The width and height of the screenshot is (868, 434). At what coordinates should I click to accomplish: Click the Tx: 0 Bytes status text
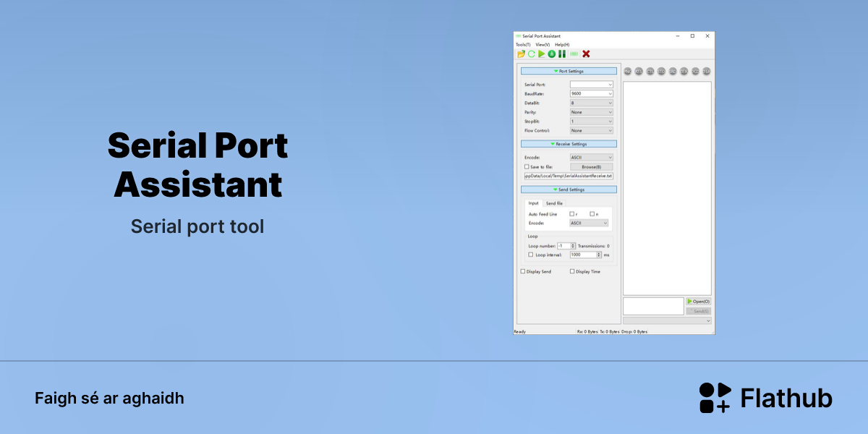(610, 331)
